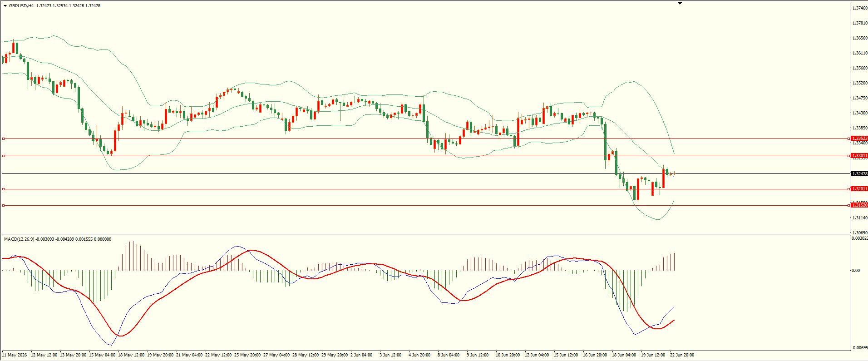Select the red 1.33011 horizontal line price tag
This screenshot has height=361, width=868.
(x=859, y=156)
